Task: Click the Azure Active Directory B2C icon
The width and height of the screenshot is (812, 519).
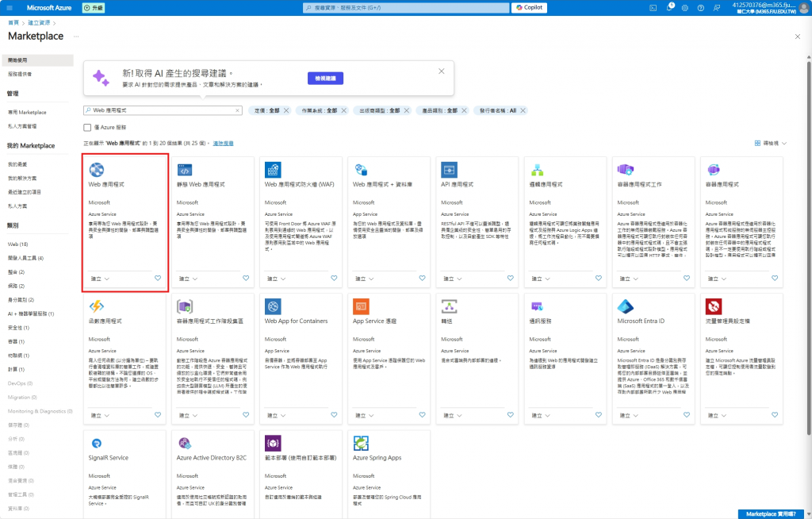Action: coord(185,444)
